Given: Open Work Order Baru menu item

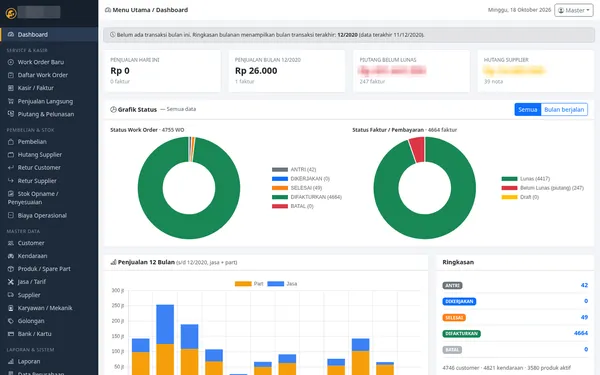Looking at the screenshot, I should (49, 62).
